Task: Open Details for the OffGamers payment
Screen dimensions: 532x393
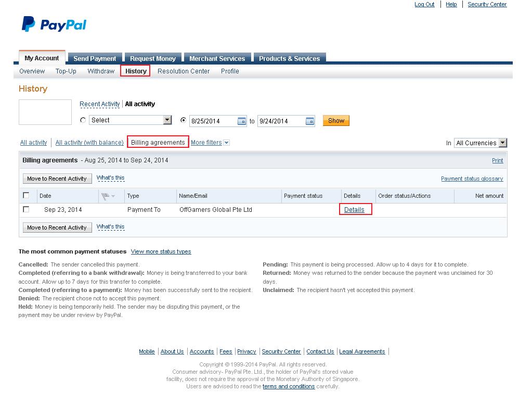Action: pyautogui.click(x=356, y=209)
